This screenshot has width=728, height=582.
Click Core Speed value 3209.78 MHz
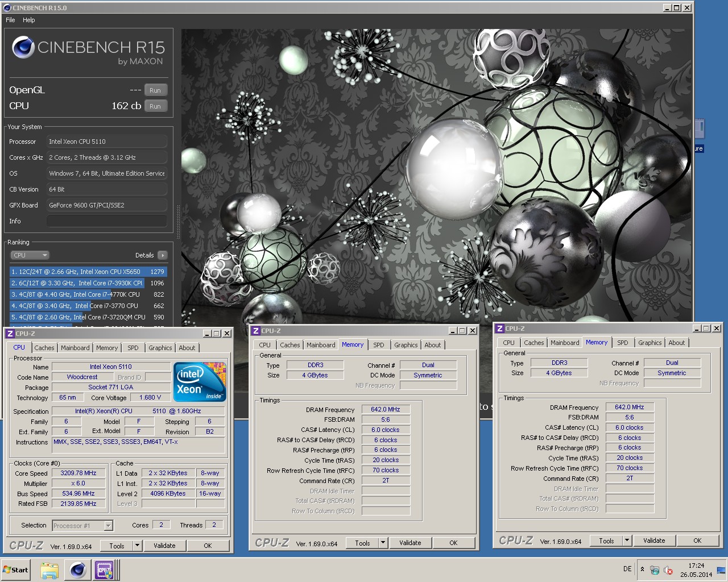coord(78,473)
